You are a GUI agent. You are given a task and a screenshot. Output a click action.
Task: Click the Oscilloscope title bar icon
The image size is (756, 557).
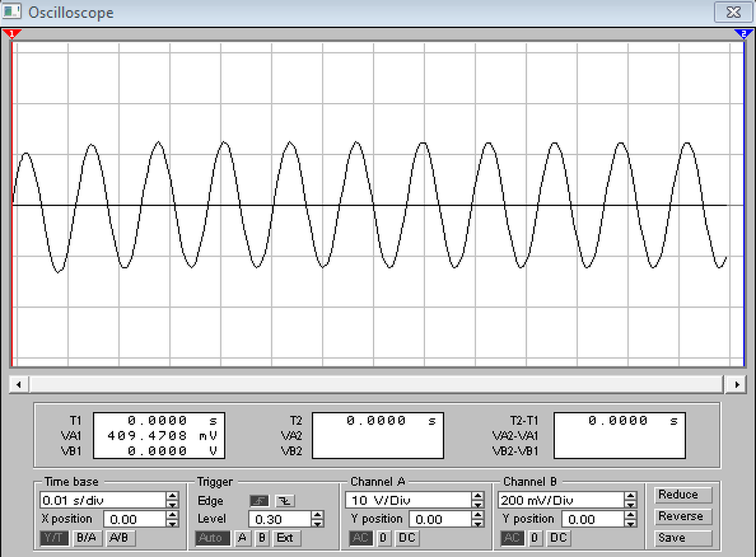[12, 11]
